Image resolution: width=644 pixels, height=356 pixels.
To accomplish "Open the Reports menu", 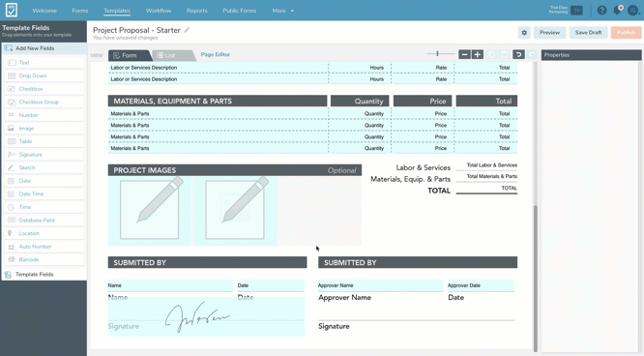I will tap(196, 11).
